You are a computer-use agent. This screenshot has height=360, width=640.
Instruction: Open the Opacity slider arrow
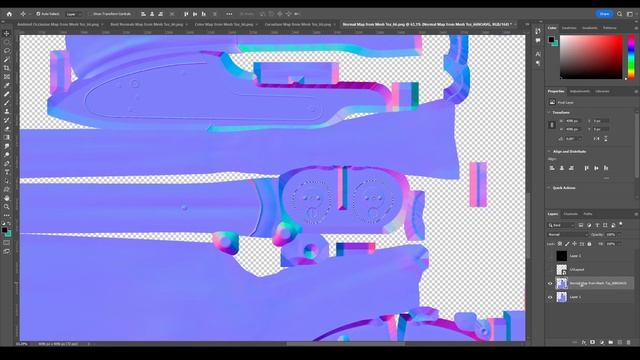[620, 235]
